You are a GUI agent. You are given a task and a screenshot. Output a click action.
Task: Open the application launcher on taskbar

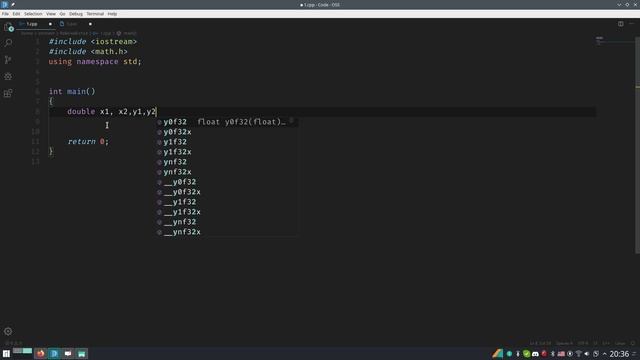[6, 353]
